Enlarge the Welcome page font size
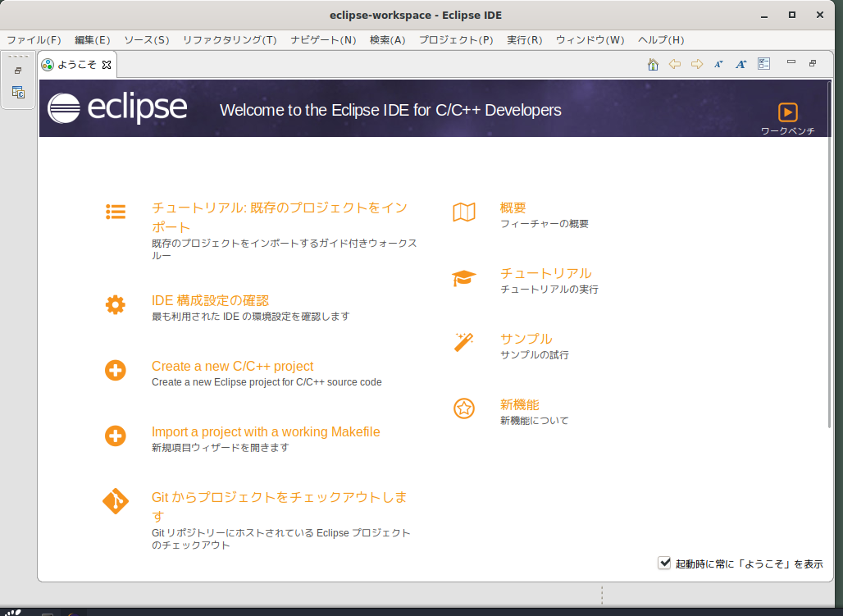843x616 pixels. point(740,65)
